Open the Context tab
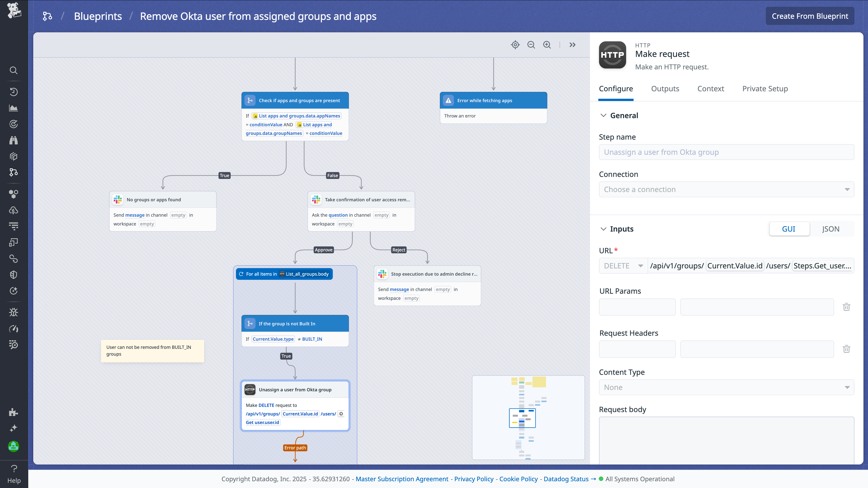The height and width of the screenshot is (488, 868). click(711, 89)
